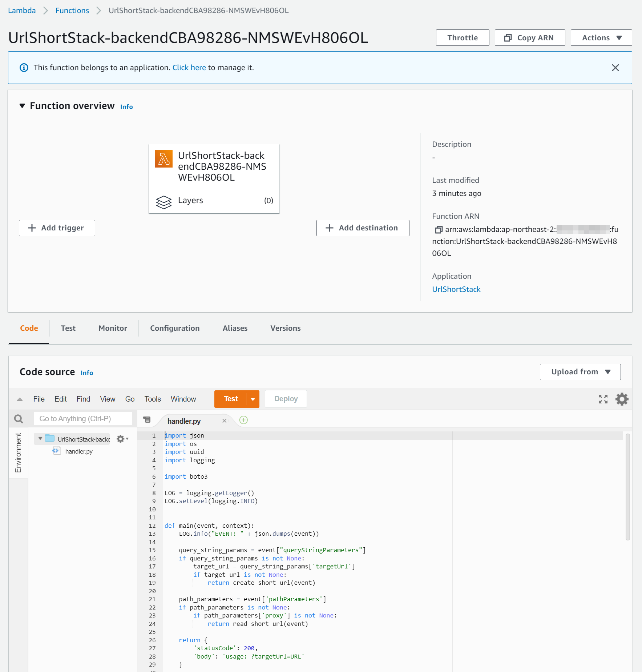Click Layers row in function card

click(x=214, y=201)
